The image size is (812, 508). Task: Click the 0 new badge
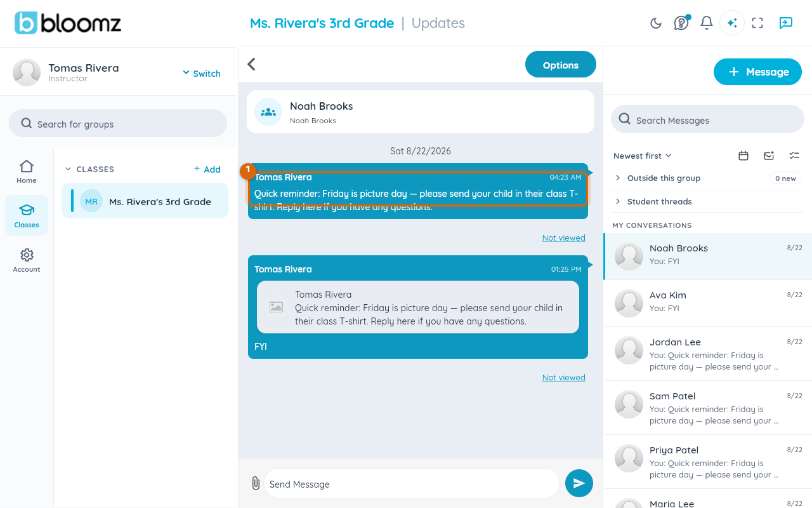coord(785,178)
